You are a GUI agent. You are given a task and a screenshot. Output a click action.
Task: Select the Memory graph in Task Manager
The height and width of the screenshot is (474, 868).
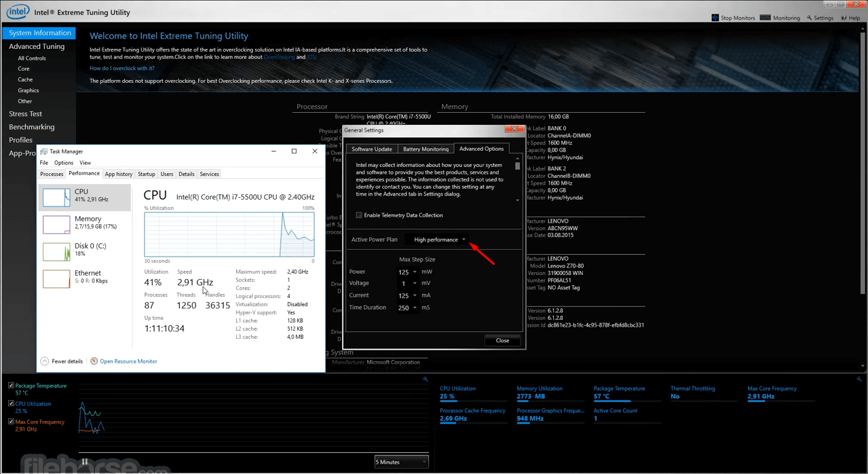tap(56, 224)
